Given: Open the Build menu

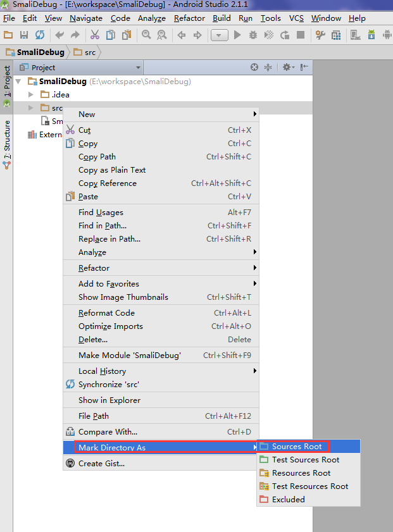Looking at the screenshot, I should [x=221, y=18].
